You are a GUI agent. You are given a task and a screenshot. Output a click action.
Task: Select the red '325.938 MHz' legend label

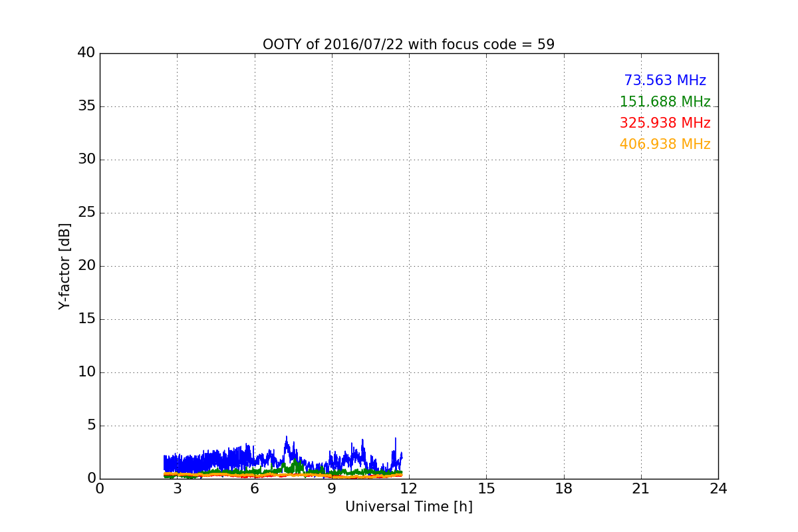point(665,123)
